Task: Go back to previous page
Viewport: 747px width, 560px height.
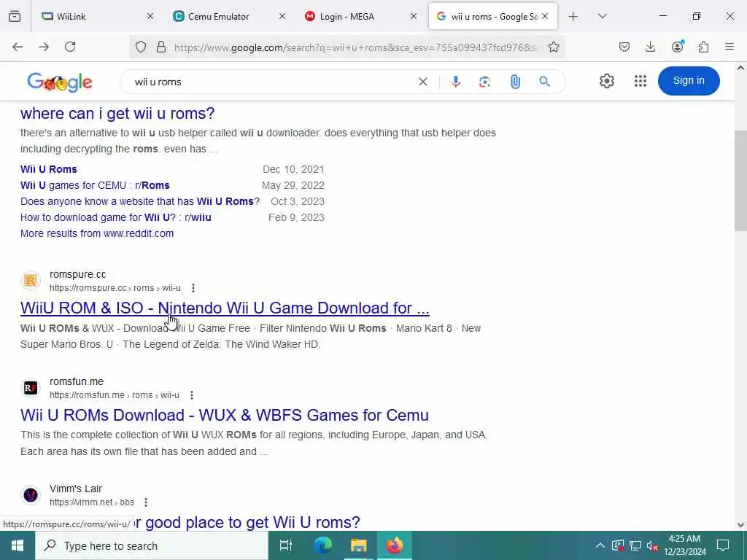Action: point(18,47)
